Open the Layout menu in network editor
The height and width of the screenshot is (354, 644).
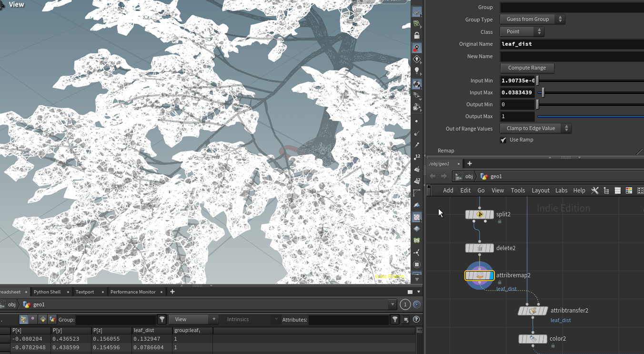click(x=540, y=191)
